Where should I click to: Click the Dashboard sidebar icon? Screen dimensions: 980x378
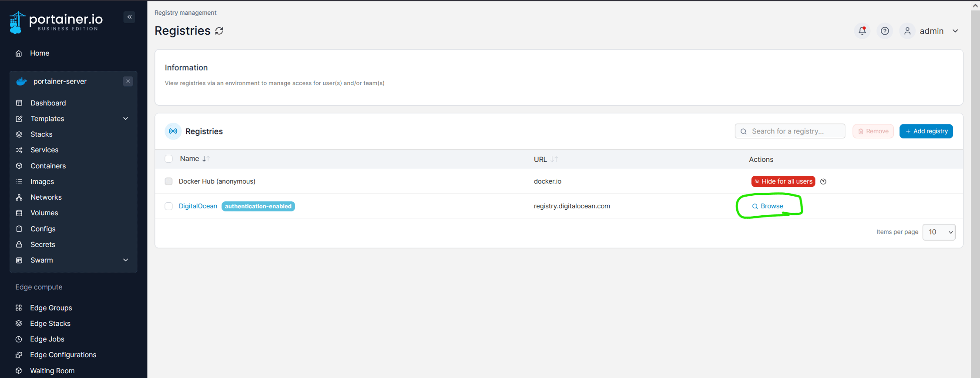[19, 103]
